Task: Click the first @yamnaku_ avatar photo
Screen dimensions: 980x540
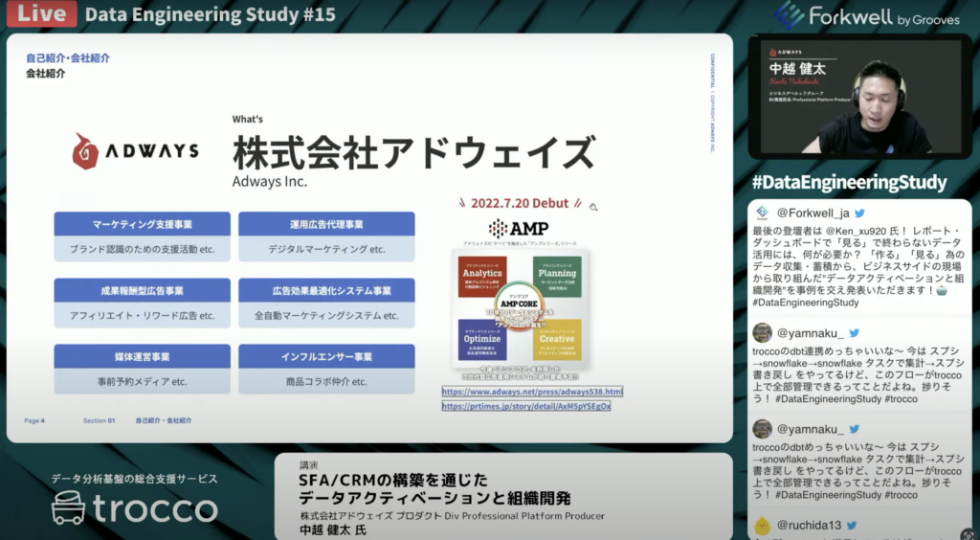Action: (x=762, y=333)
